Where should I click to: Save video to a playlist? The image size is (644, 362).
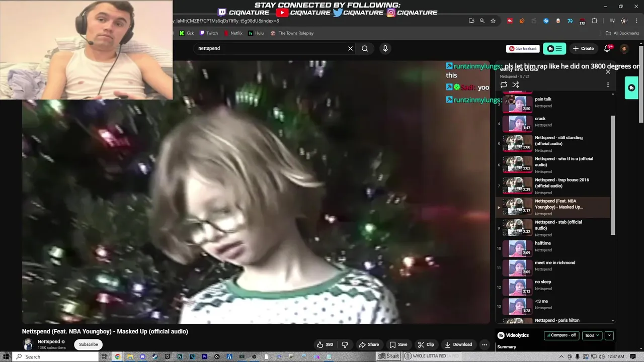tap(398, 344)
